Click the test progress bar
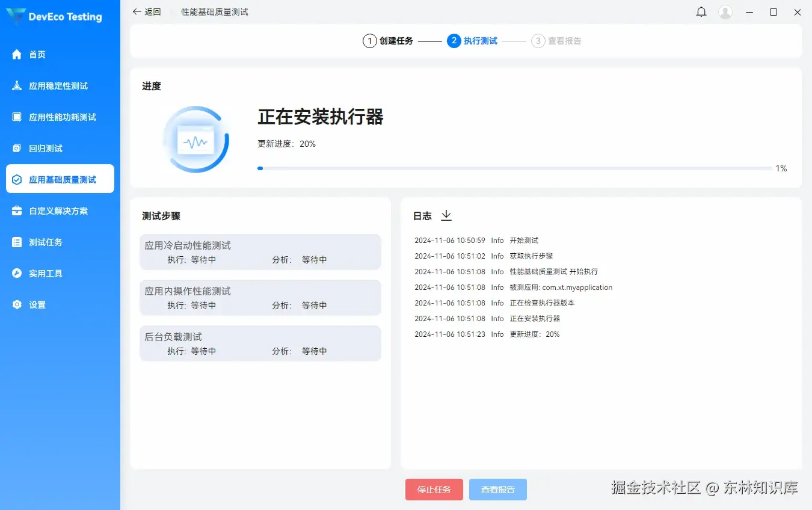 tap(515, 168)
